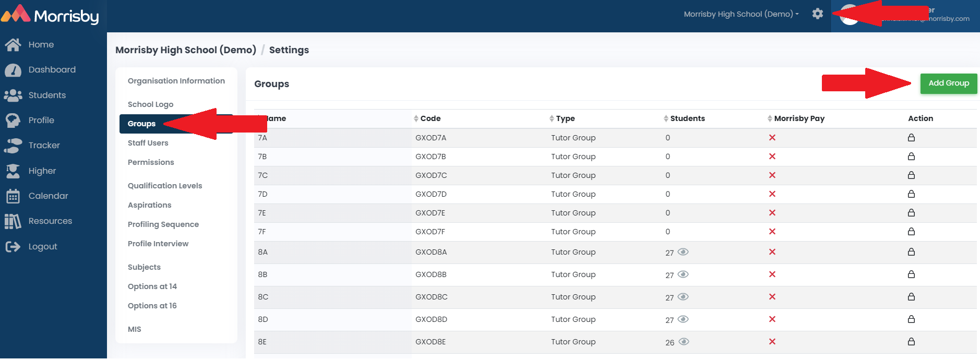Open Staff Users settings
980x360 pixels.
point(148,143)
